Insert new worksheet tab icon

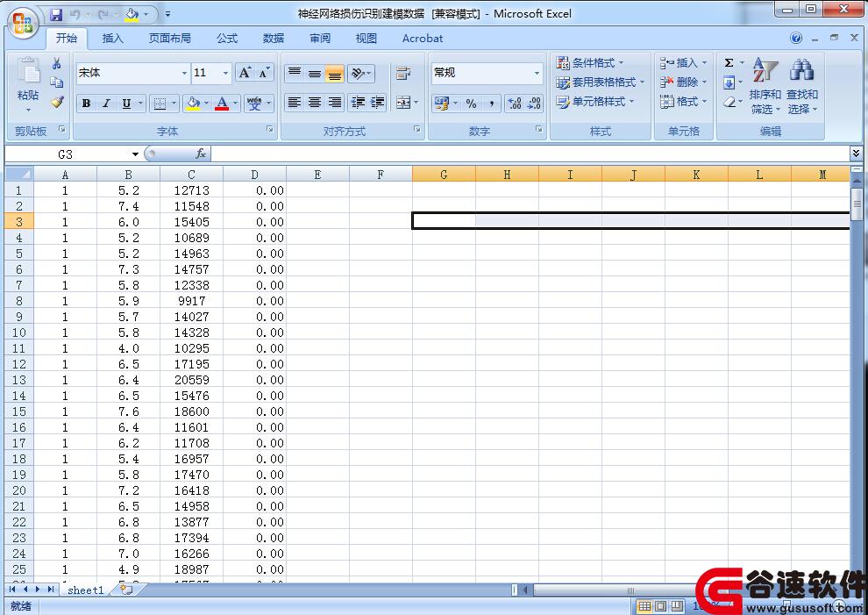coord(126,590)
